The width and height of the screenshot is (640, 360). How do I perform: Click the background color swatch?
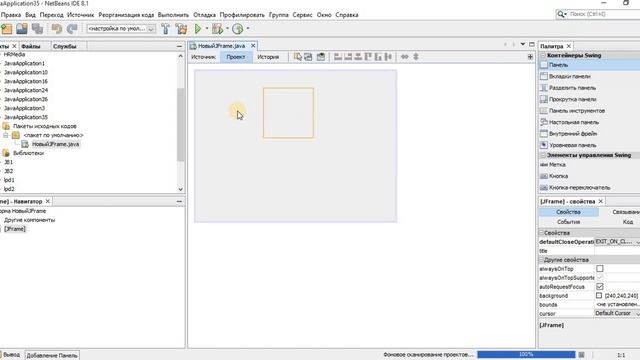point(599,296)
